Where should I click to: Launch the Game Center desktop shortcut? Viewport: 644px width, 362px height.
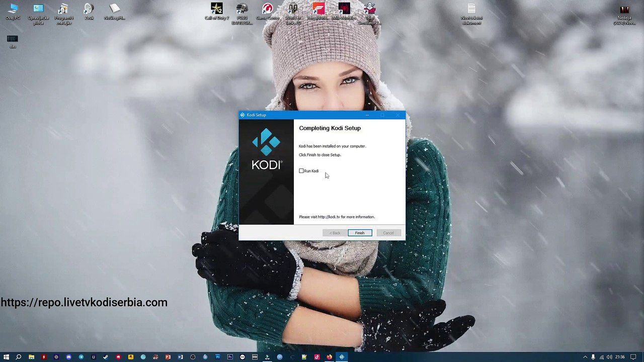[268, 10]
